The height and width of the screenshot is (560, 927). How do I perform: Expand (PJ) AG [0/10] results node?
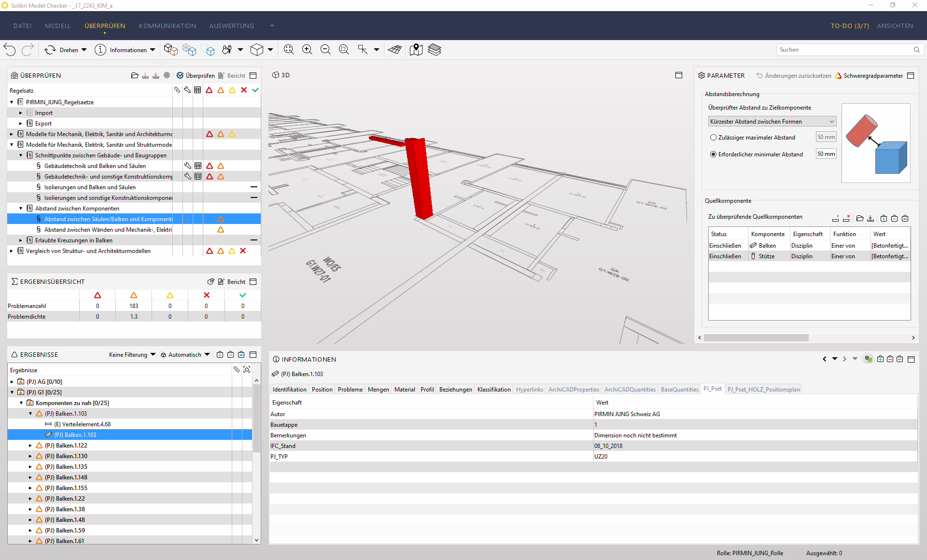[12, 382]
